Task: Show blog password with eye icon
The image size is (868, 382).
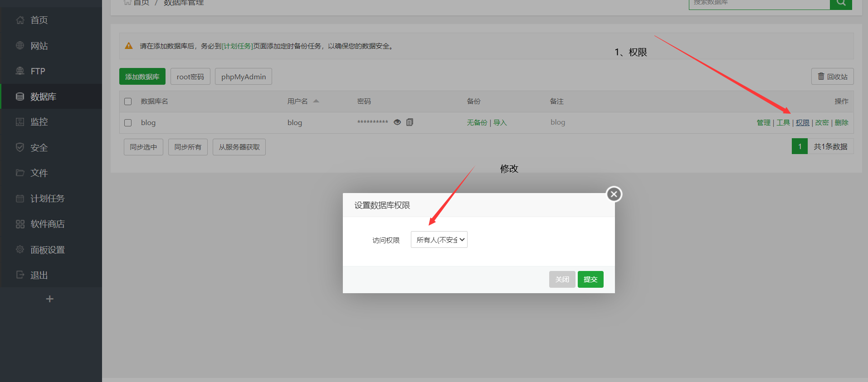Action: pos(397,122)
